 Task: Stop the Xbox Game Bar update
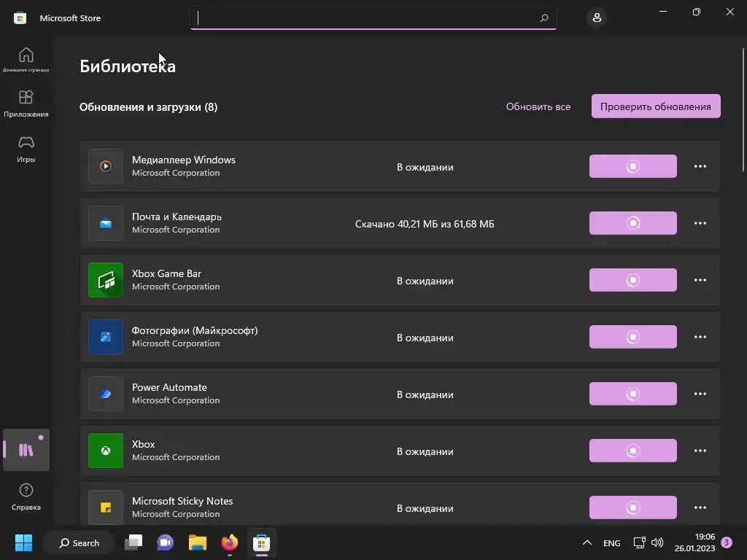coord(632,280)
